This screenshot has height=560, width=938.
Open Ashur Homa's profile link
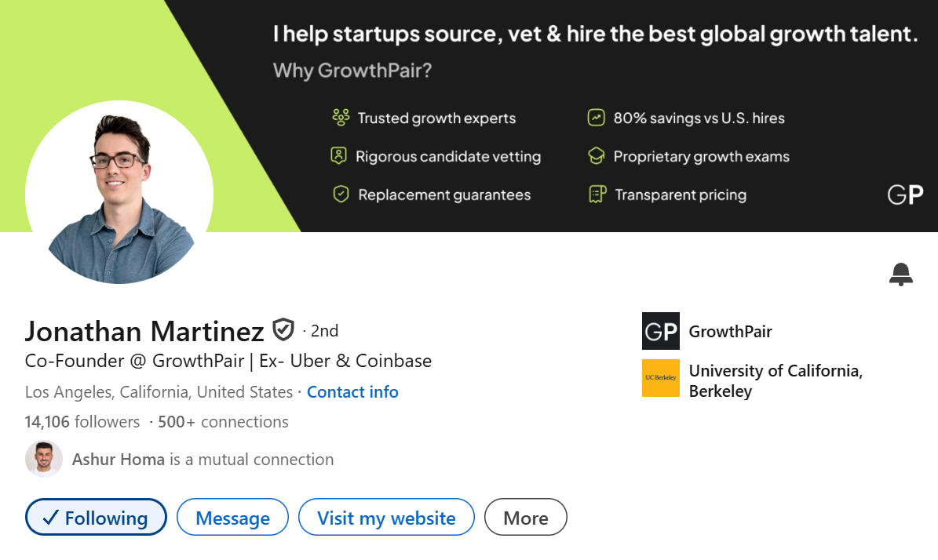pos(118,459)
